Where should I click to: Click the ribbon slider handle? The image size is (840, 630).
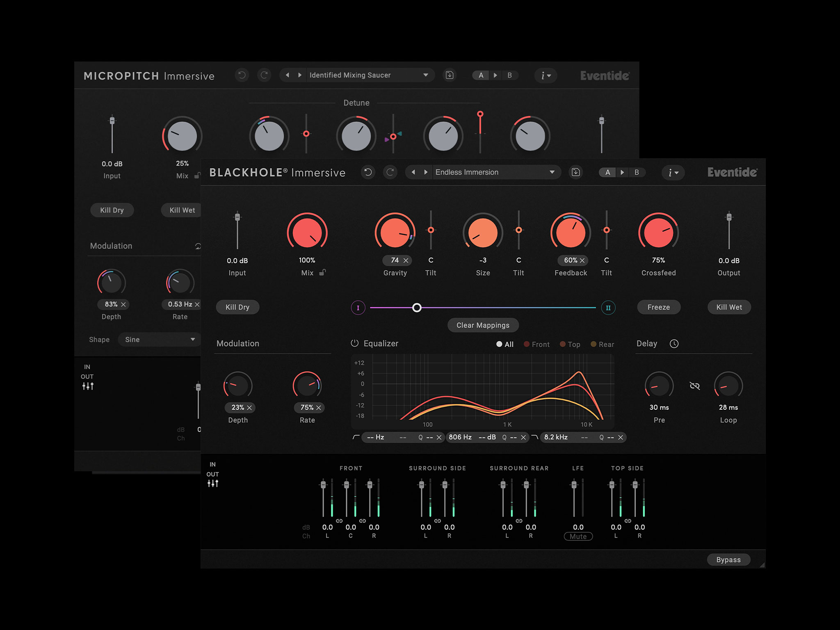tap(417, 308)
